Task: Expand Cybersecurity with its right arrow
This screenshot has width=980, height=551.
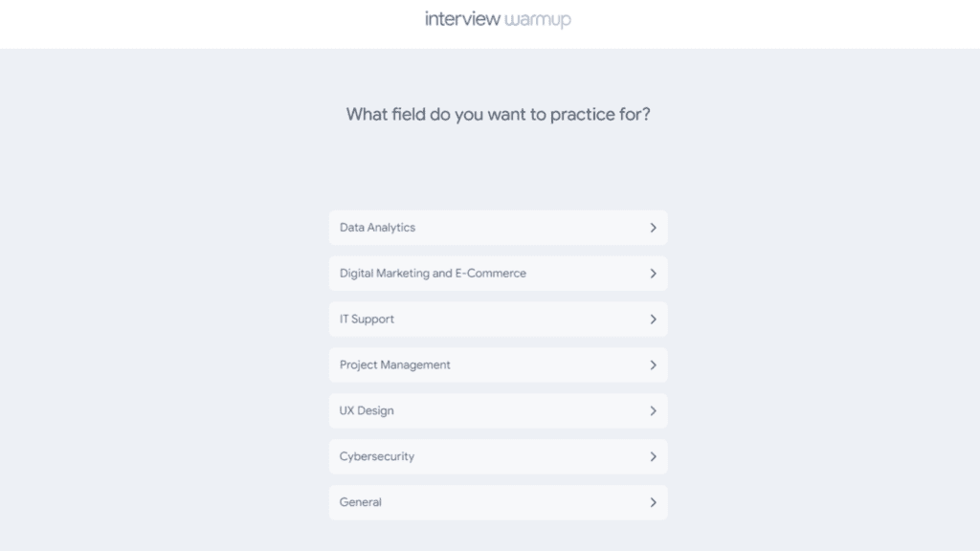Action: 654,456
